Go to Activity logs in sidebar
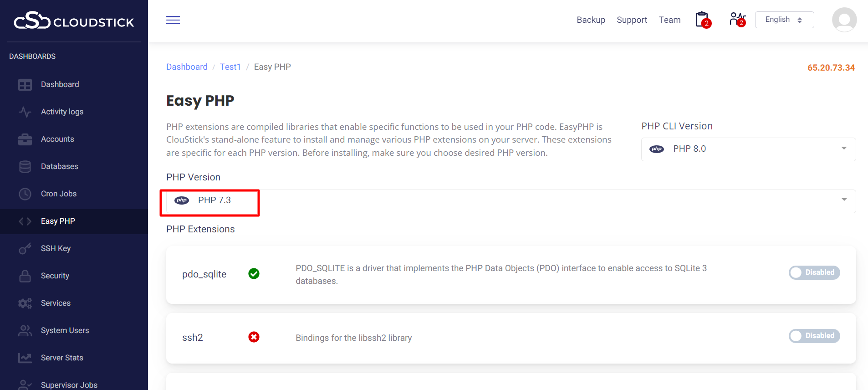868x390 pixels. tap(62, 112)
